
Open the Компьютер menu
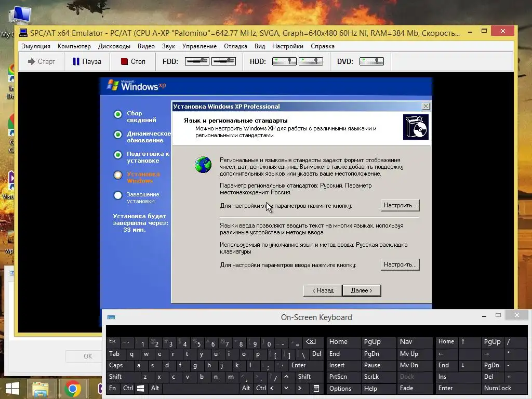point(74,46)
